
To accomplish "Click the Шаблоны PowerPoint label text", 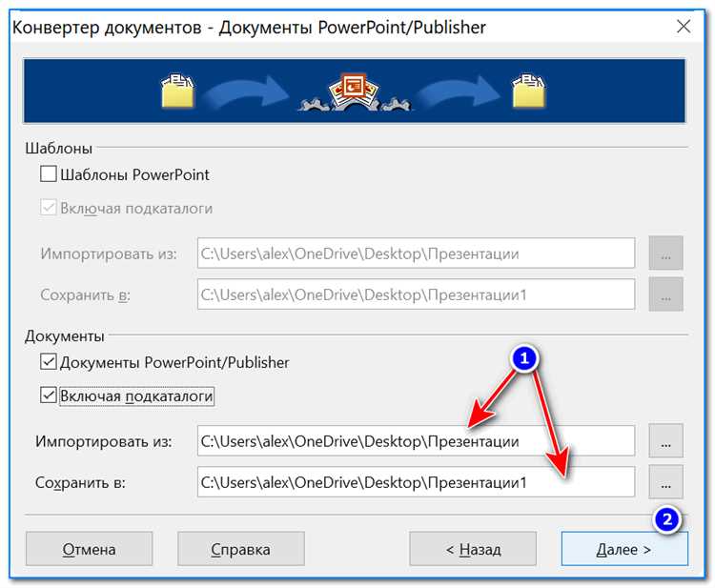I will [x=134, y=174].
